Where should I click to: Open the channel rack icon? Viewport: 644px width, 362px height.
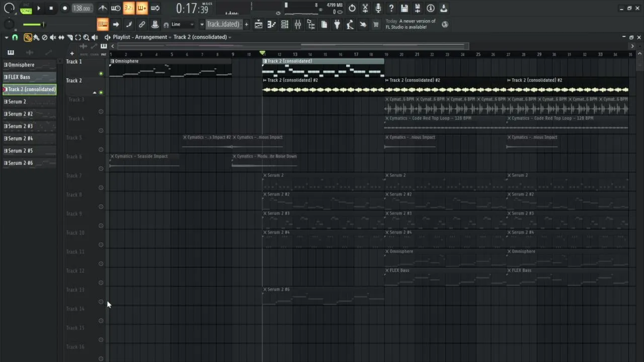(x=285, y=24)
